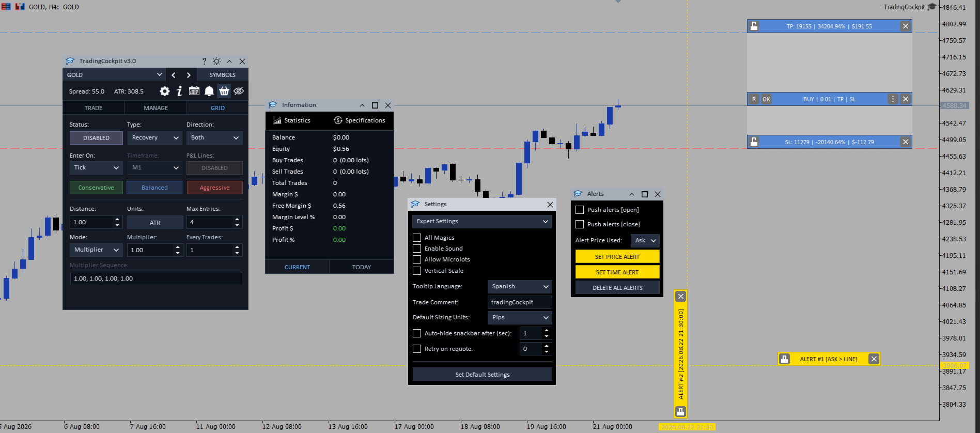Go to previous symbol arrow

click(x=174, y=75)
